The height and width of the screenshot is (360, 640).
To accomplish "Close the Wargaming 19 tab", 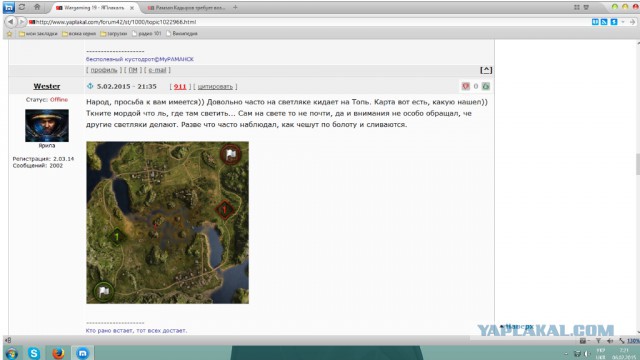I will click(132, 8).
